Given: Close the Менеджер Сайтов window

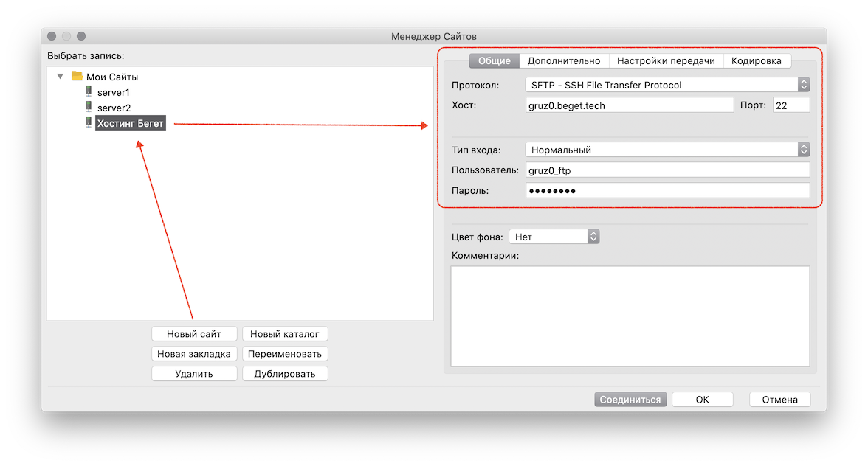Looking at the screenshot, I should [52, 36].
